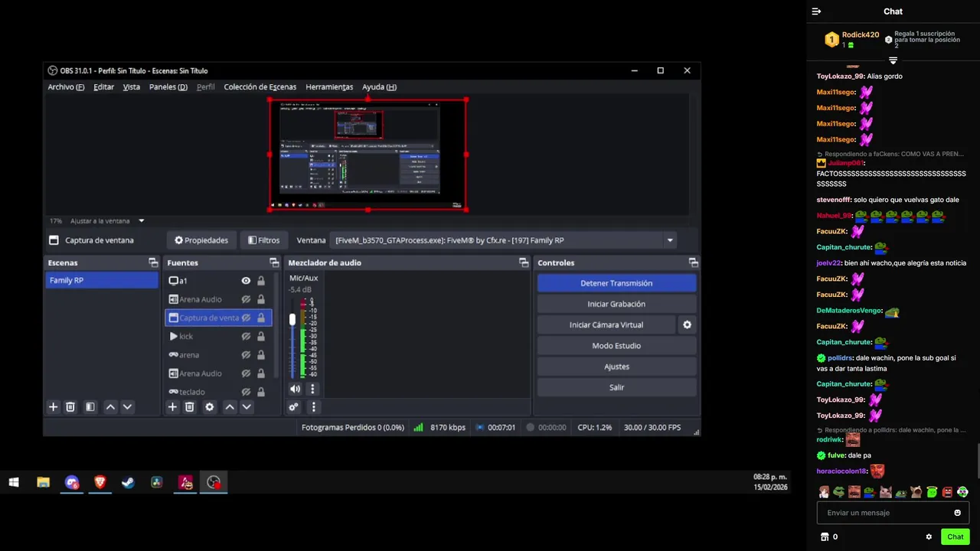Open virtual camera settings gear

pos(687,324)
